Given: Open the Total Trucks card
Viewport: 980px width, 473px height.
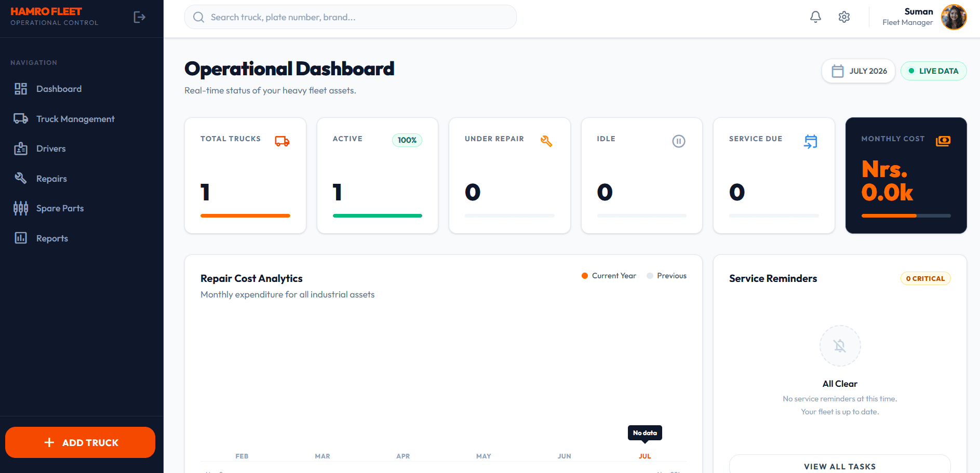Looking at the screenshot, I should pos(245,175).
